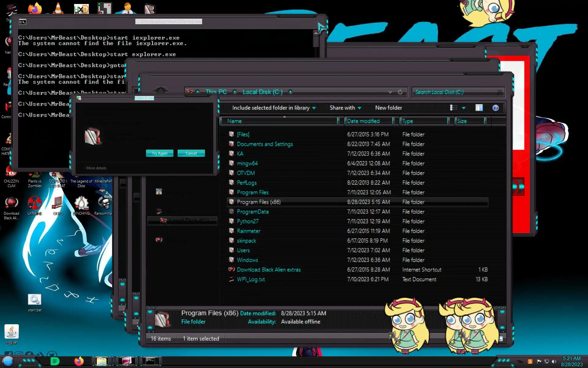Image resolution: width=588 pixels, height=368 pixels.
Task: Click the refresh icon in address bar
Action: (x=400, y=92)
